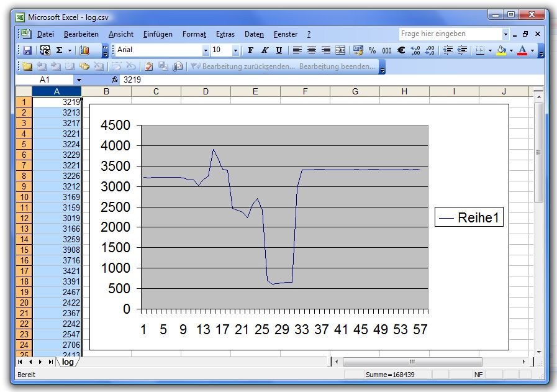The height and width of the screenshot is (392, 557).
Task: Click the Frage hier eingeben box
Action: point(450,34)
